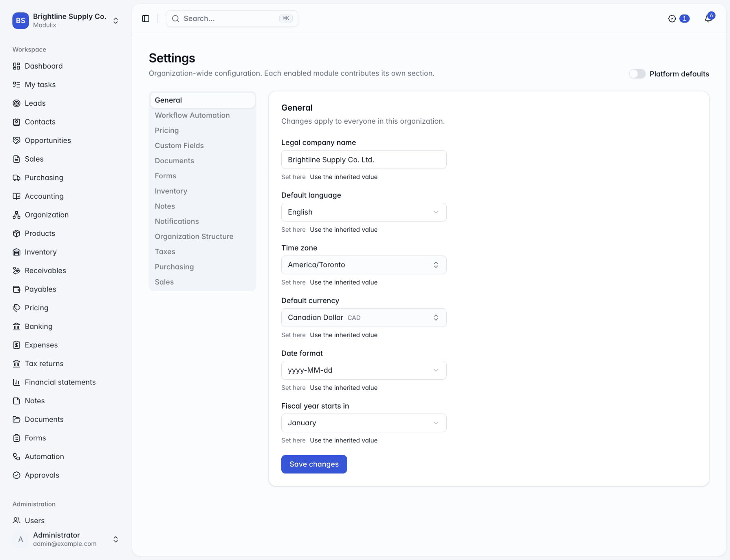Click the Banking building icon
The height and width of the screenshot is (560, 730).
click(16, 327)
